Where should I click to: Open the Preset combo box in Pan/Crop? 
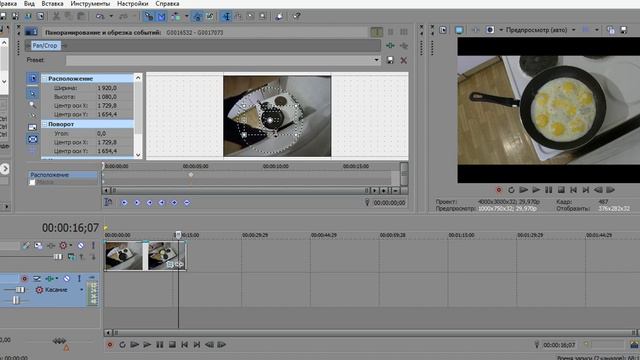point(223,60)
